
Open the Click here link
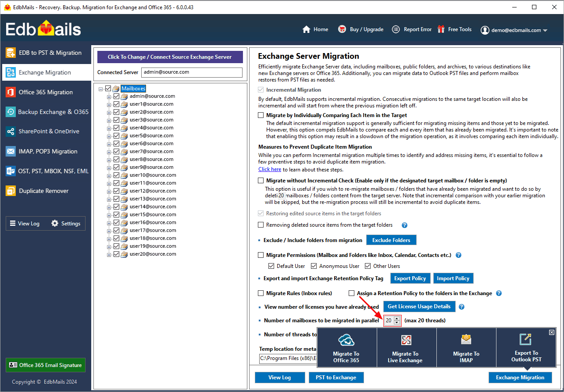click(270, 169)
